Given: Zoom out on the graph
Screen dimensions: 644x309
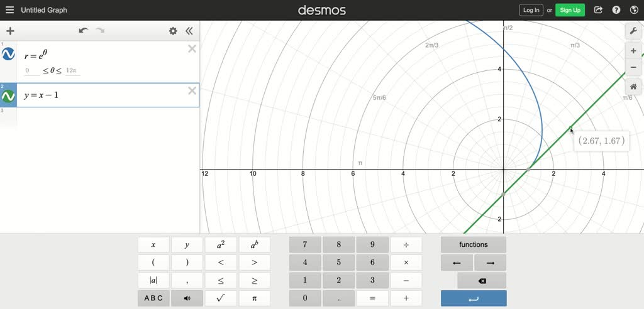Looking at the screenshot, I should [x=633, y=67].
